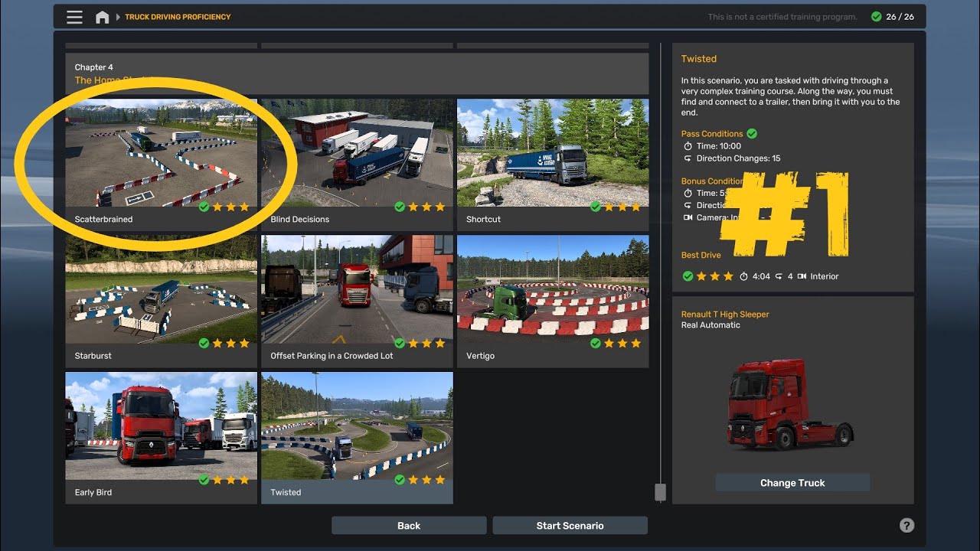Click the 'Best Drive' heading
Screen dimensions: 980x551
pos(701,256)
